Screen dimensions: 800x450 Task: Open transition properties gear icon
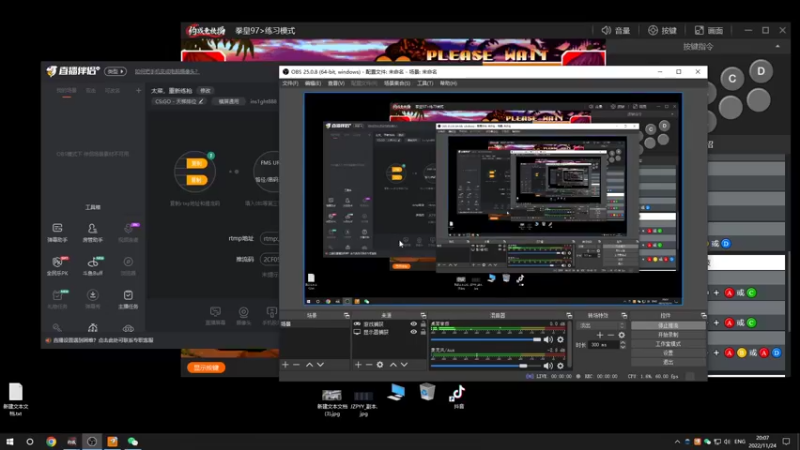(621, 335)
